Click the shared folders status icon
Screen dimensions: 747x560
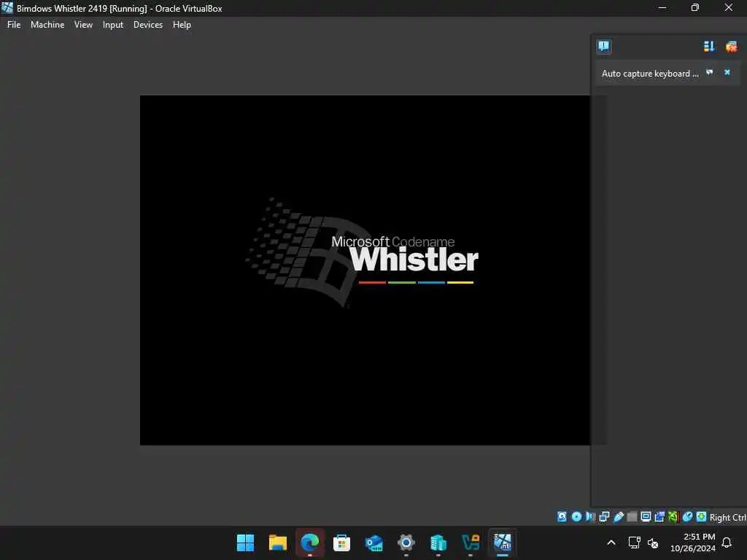point(632,517)
